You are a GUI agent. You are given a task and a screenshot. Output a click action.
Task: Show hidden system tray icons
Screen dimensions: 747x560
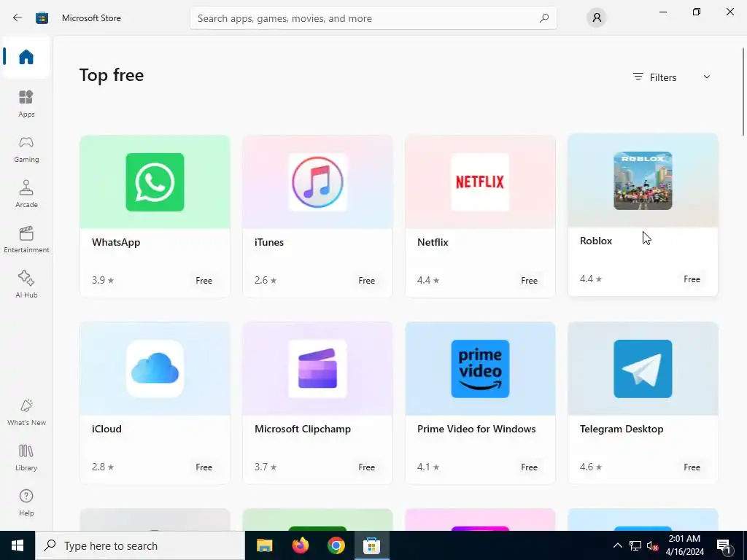pyautogui.click(x=617, y=545)
